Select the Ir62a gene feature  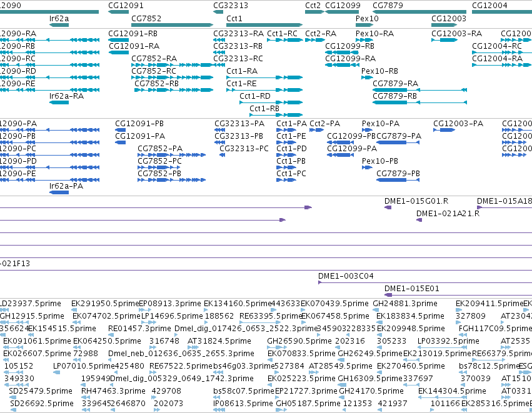coord(59,25)
